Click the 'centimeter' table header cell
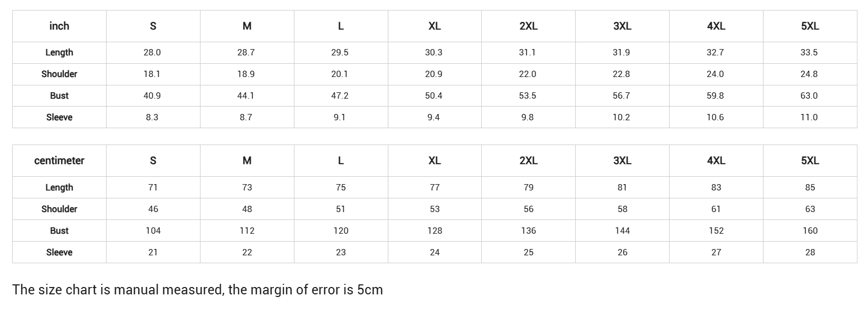The image size is (868, 316). coord(59,161)
